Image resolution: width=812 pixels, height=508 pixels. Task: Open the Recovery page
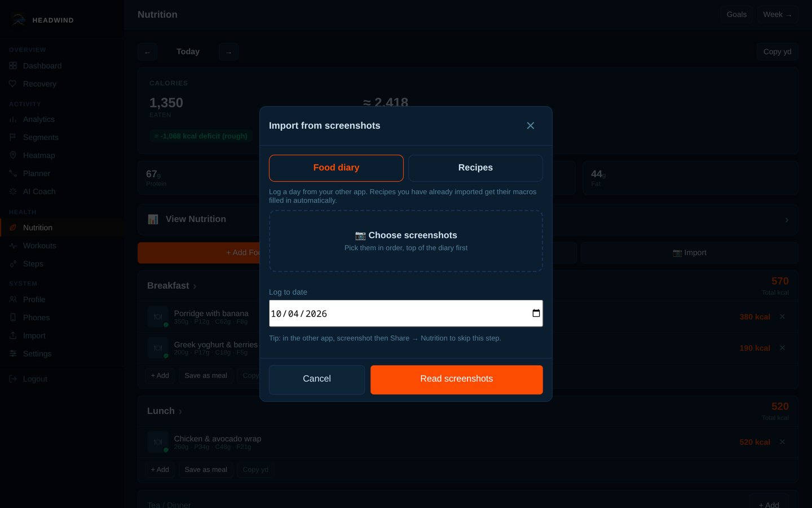(62, 84)
